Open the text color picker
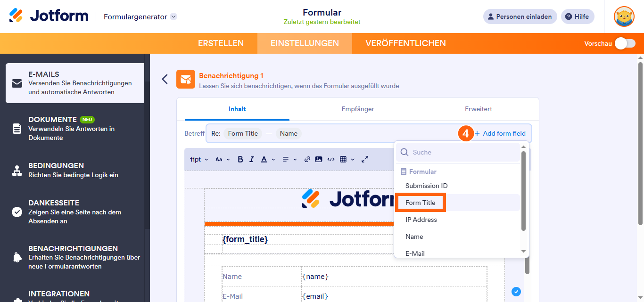The width and height of the screenshot is (644, 302). [x=267, y=159]
